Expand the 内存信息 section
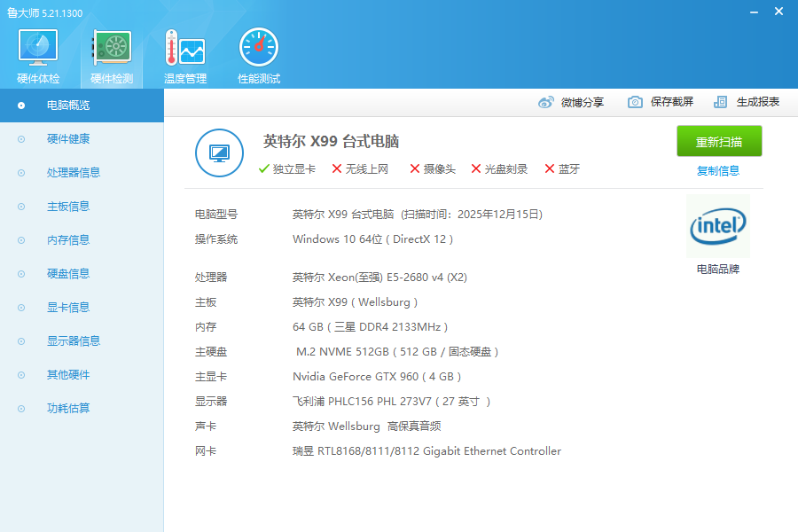Screen dimensions: 798x532 69,239
